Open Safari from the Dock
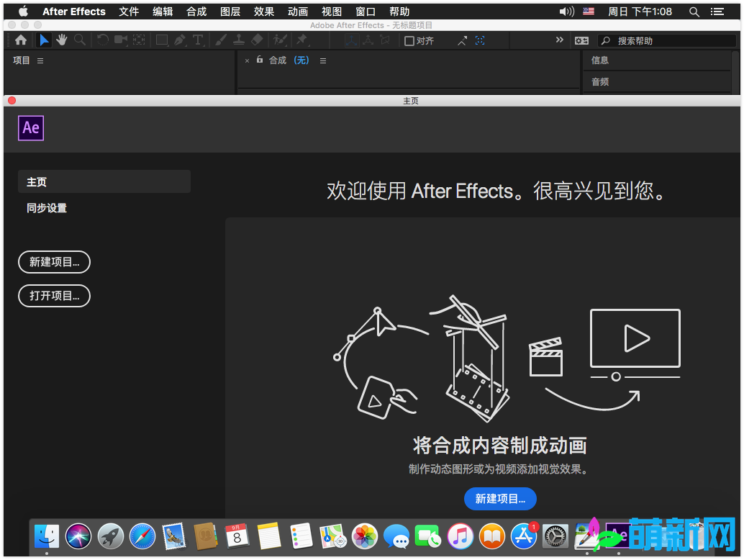This screenshot has width=744, height=560. (x=142, y=537)
